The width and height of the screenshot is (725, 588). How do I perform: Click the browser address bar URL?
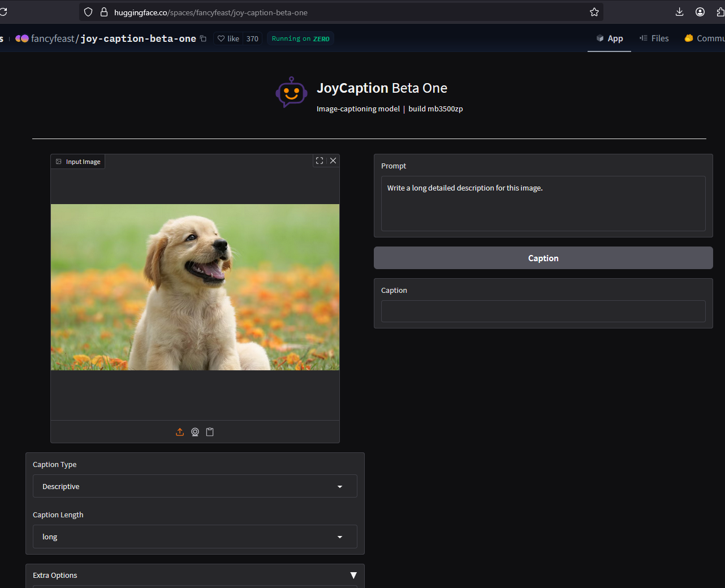click(211, 12)
